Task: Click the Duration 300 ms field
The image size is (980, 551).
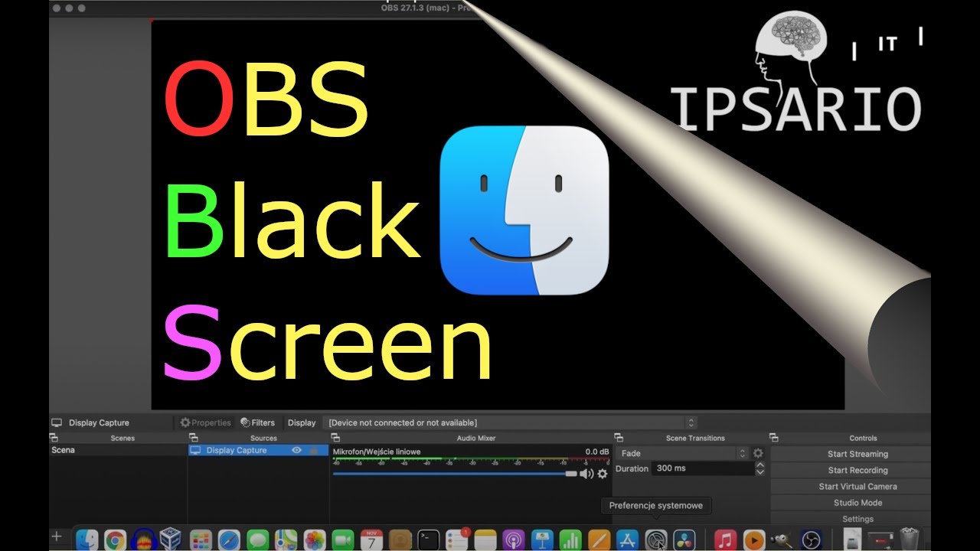Action: pos(703,468)
